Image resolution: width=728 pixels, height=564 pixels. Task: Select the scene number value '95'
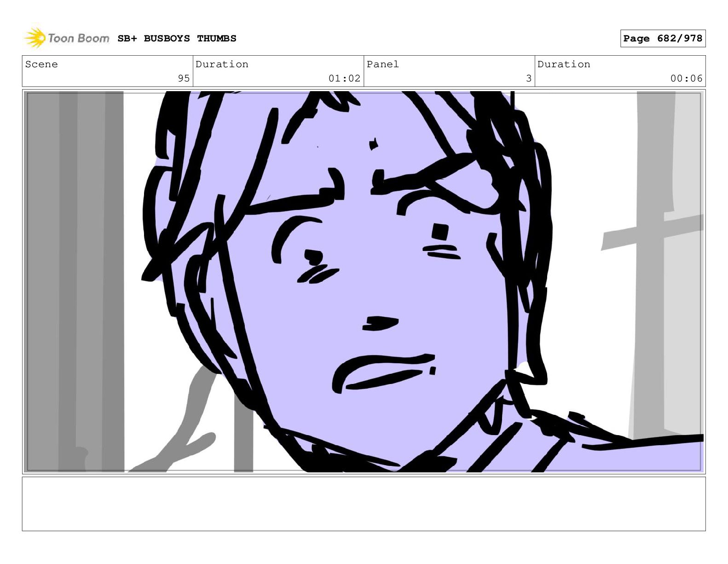[184, 78]
